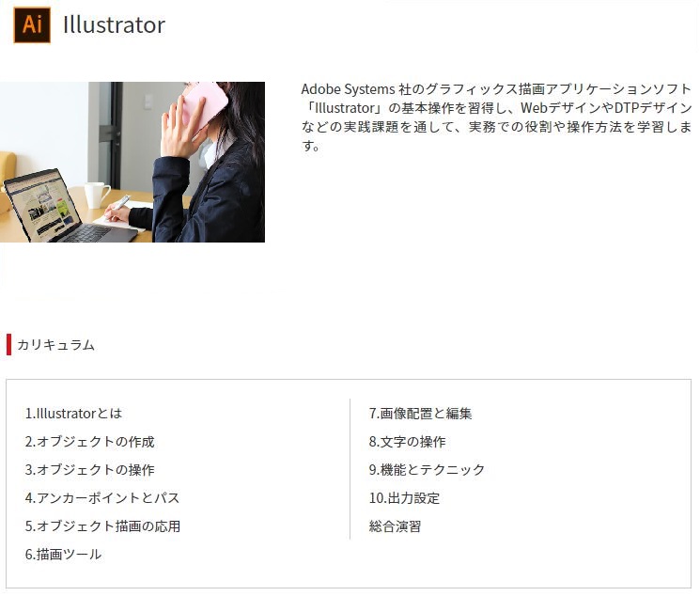Image resolution: width=700 pixels, height=596 pixels.
Task: Click the カリキュラム section heading
Action: pos(55,345)
